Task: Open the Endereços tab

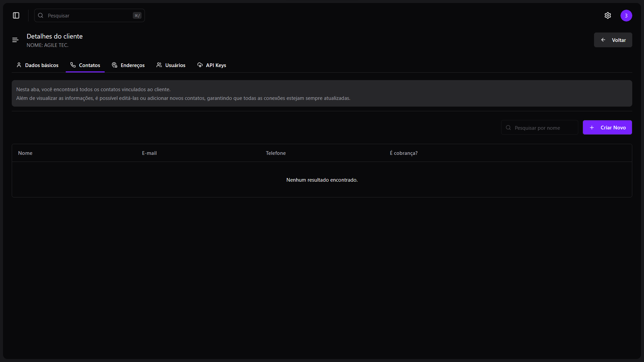Action: coord(132,65)
